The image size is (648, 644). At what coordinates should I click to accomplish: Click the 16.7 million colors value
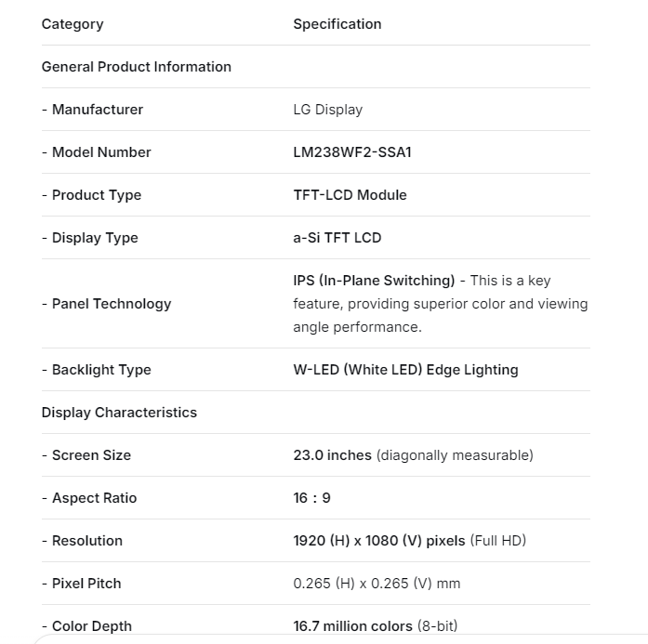pos(352,626)
